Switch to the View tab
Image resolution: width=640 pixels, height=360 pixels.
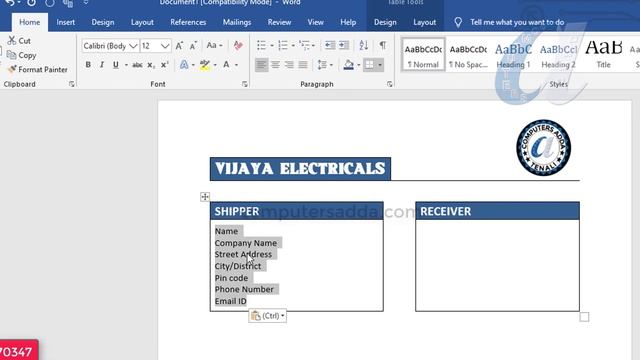(315, 22)
